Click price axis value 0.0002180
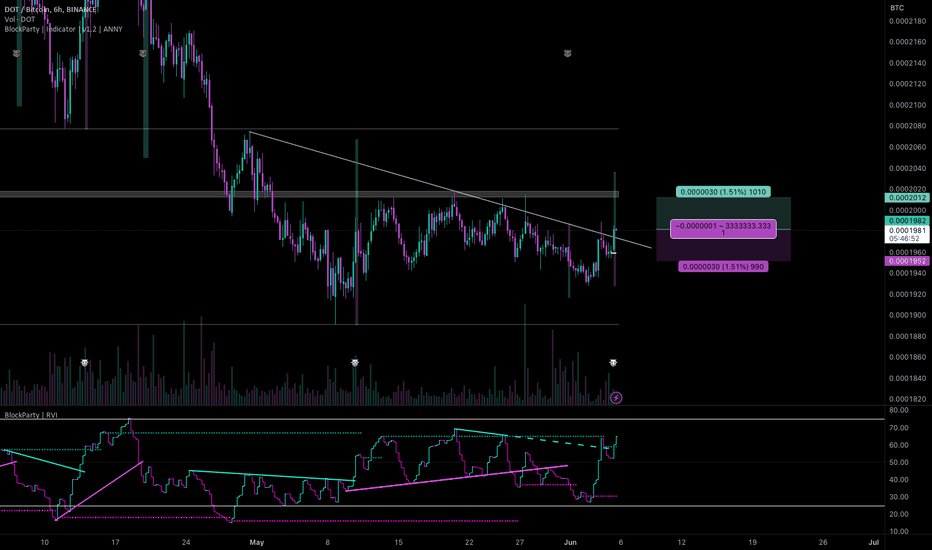Screen dimensions: 932x550 tap(907, 21)
